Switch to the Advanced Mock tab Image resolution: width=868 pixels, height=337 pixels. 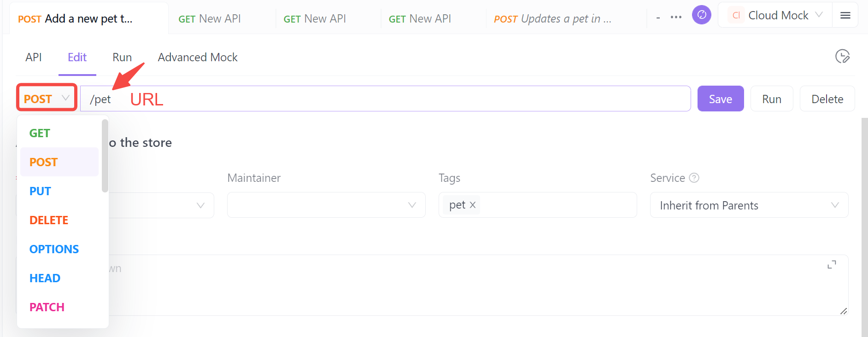(x=198, y=57)
